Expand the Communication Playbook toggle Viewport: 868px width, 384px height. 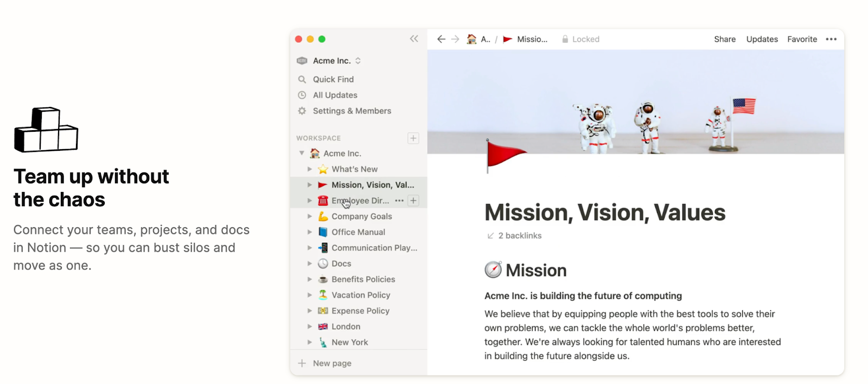(x=310, y=248)
